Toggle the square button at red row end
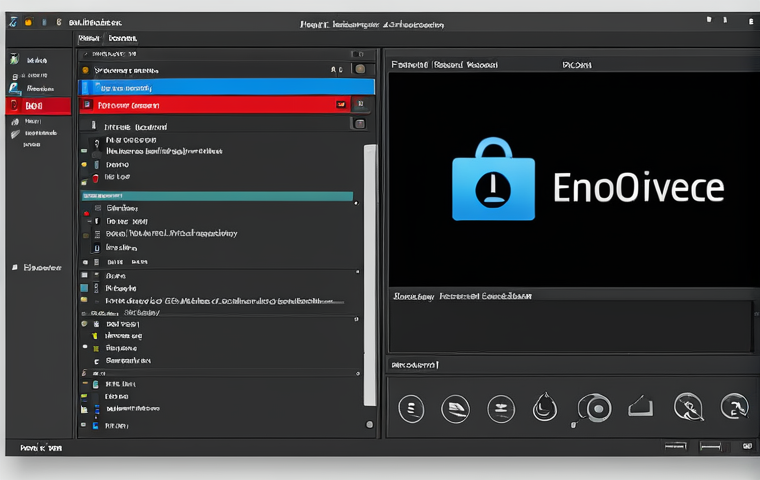The image size is (760, 480). [x=361, y=104]
